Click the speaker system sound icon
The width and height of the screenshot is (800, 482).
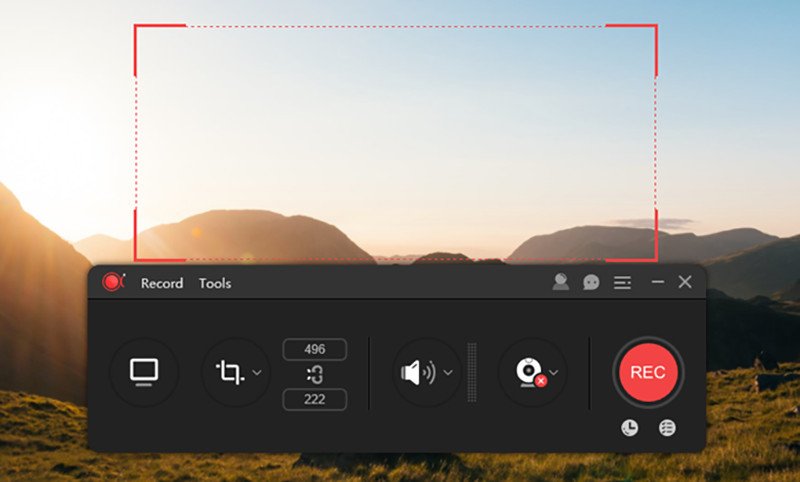click(418, 373)
